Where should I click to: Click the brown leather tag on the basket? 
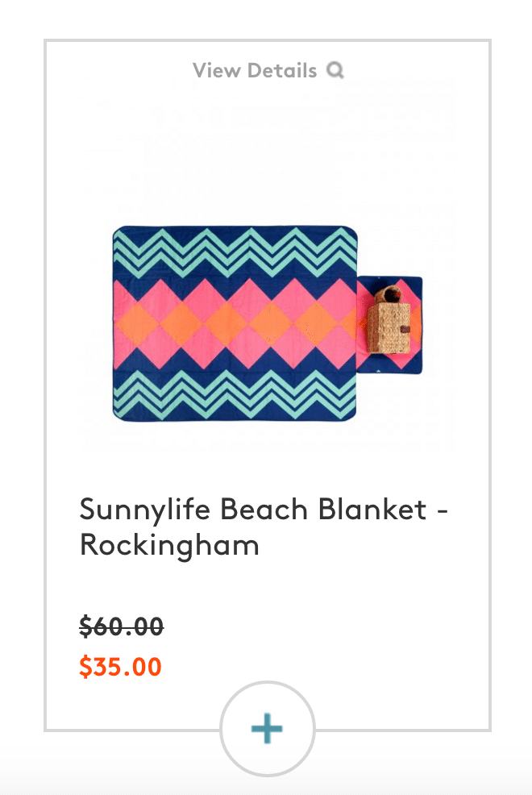(x=405, y=330)
